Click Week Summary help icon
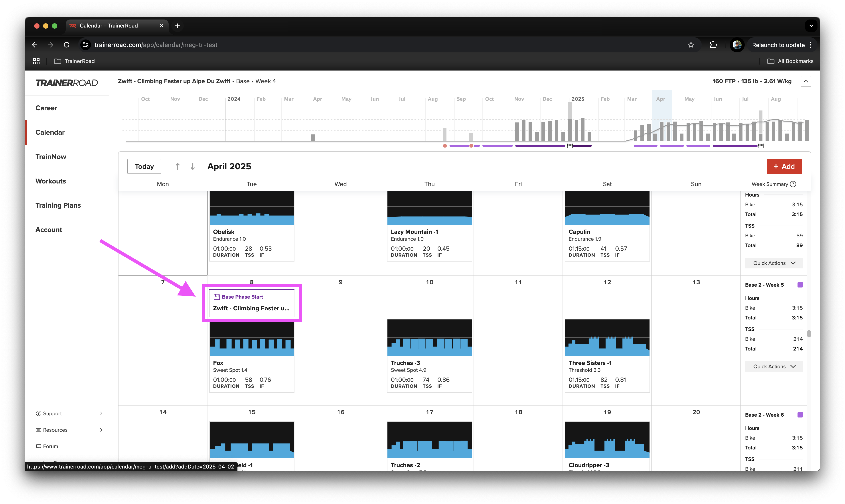Screen dimensions: 845x504 793,184
